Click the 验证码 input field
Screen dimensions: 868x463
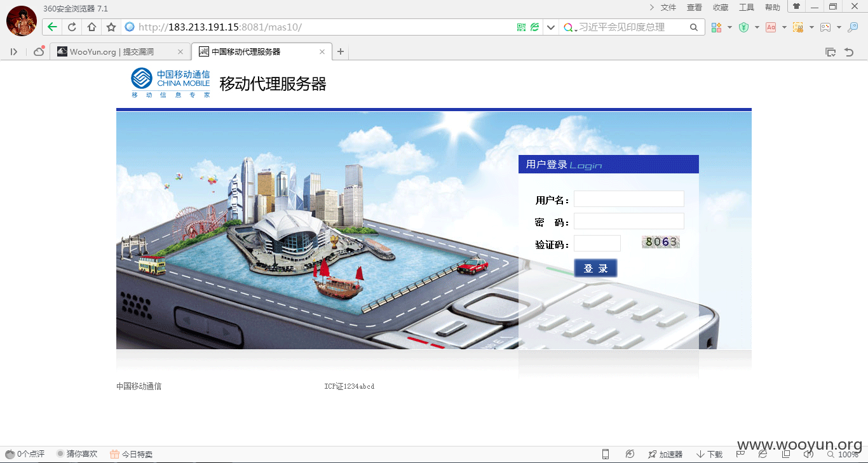[x=597, y=243]
